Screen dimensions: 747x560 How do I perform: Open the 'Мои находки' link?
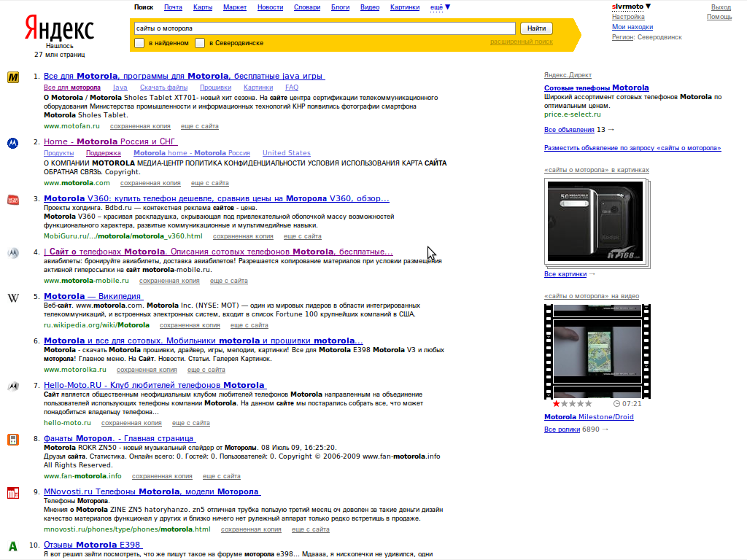point(632,27)
